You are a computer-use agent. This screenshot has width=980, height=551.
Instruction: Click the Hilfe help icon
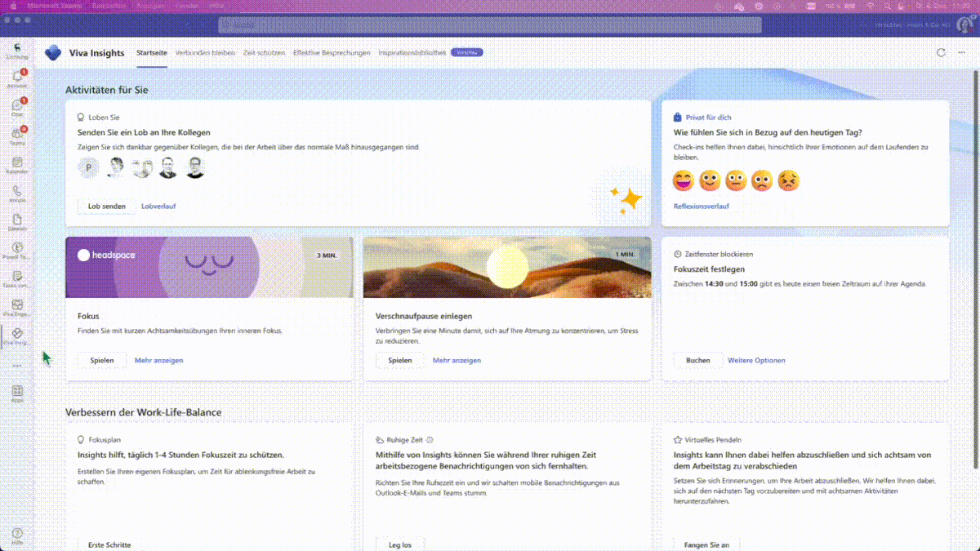click(x=17, y=535)
